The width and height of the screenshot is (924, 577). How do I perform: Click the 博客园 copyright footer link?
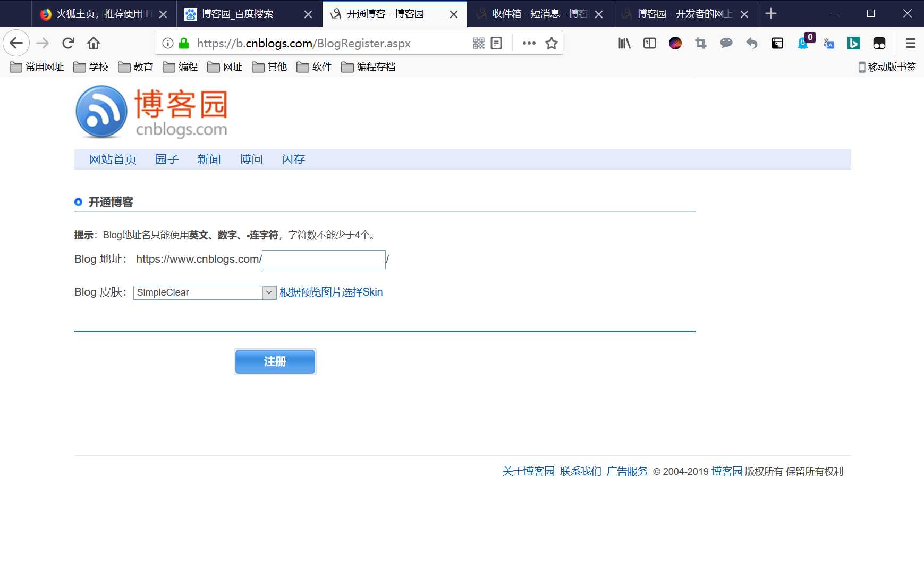point(726,472)
